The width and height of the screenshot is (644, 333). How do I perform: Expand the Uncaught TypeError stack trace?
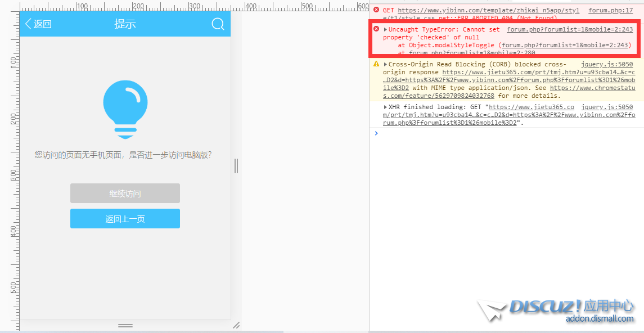click(x=385, y=29)
